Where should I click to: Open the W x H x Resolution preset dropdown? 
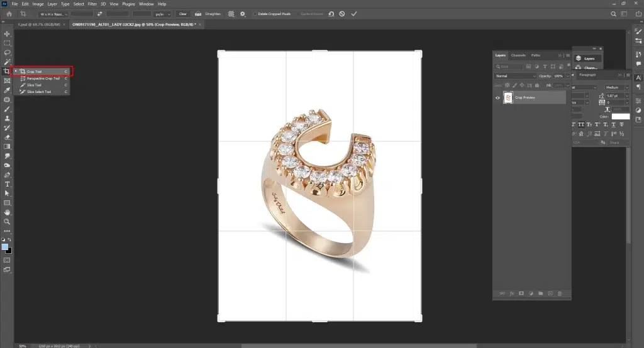(53, 14)
